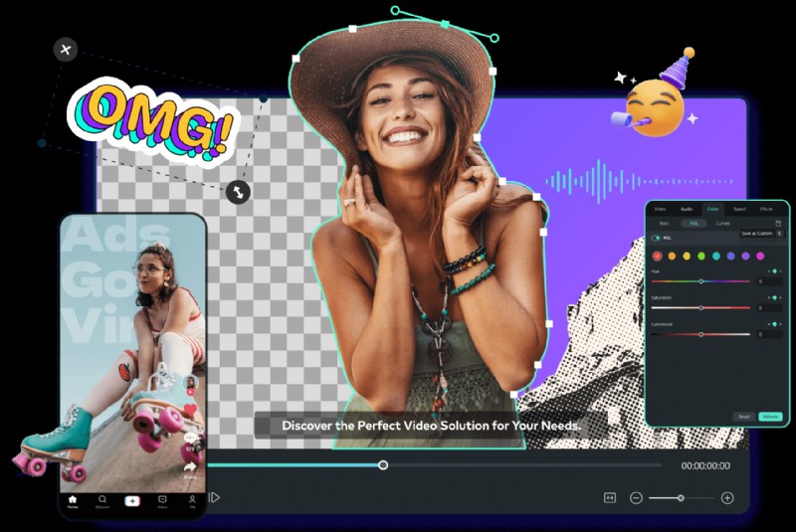Toggle the HSL switch
Viewport: 796px width, 532px height.
[656, 238]
